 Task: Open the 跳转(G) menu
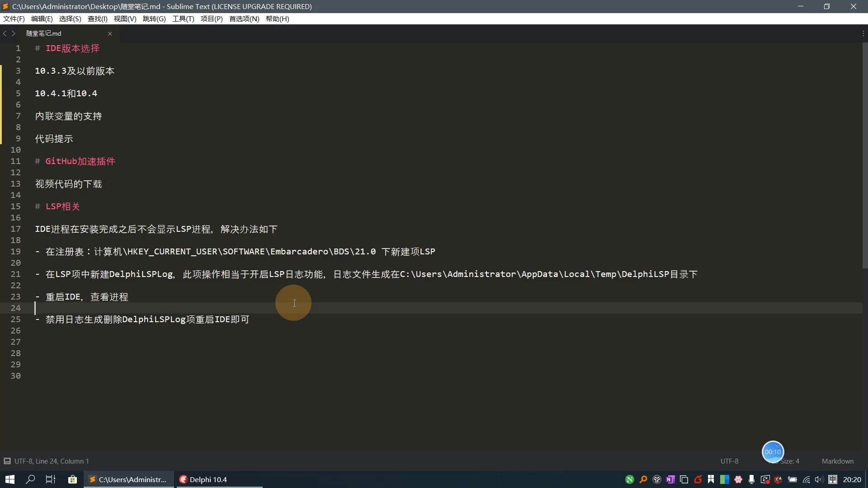(154, 19)
